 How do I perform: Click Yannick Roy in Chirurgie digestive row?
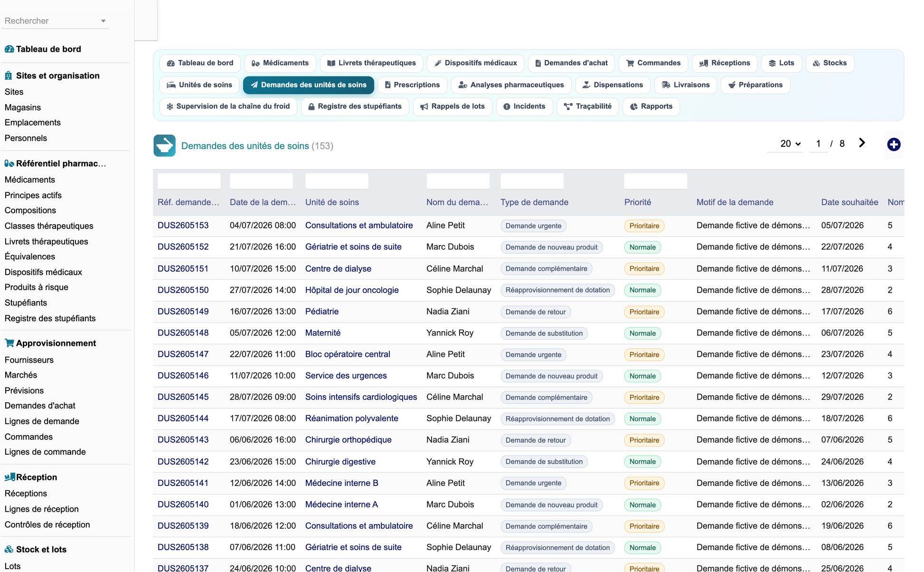450,462
